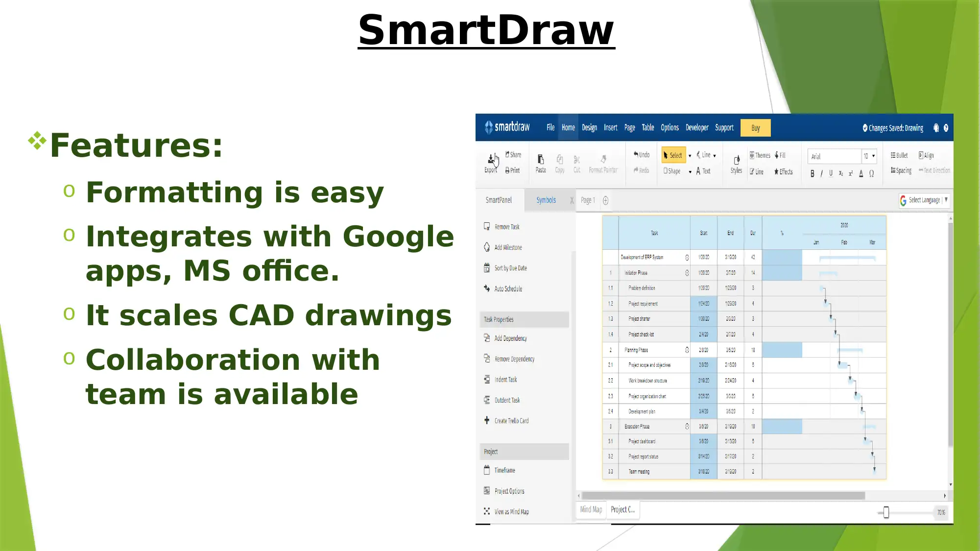Expand the font size selector
This screenshot has width=980, height=551.
[x=872, y=155]
